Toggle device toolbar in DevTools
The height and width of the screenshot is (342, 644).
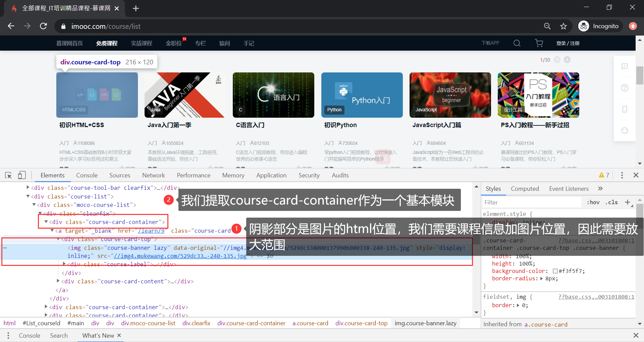click(22, 175)
